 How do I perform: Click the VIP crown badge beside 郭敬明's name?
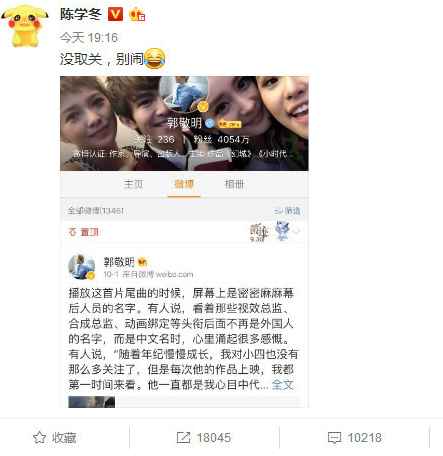click(x=229, y=124)
